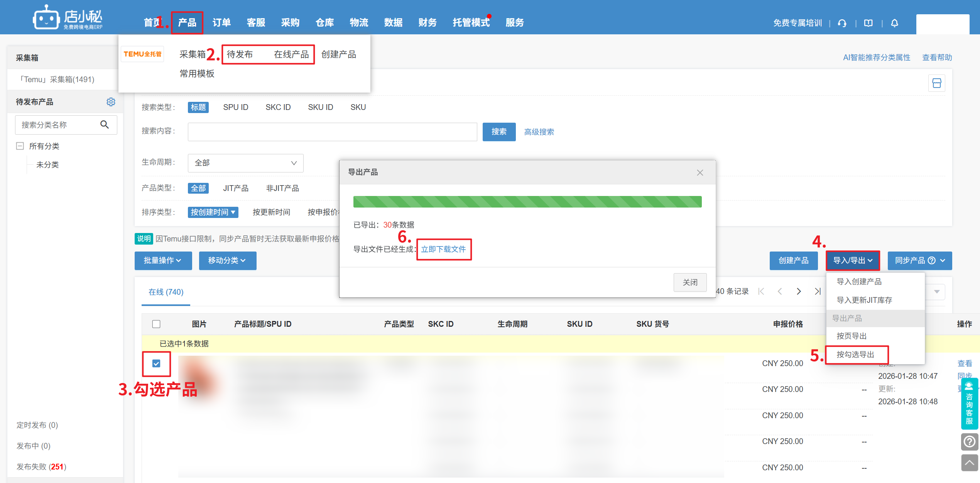Click the back-to-top arrow icon

(969, 463)
